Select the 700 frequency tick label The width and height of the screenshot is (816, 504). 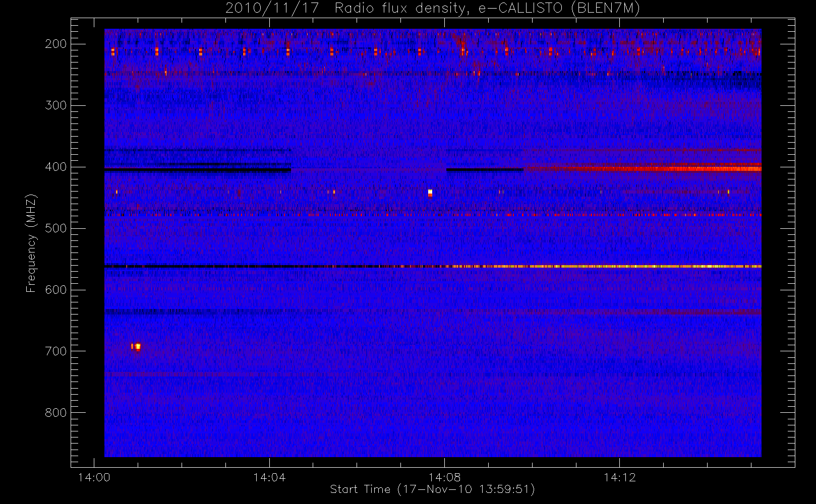pos(56,351)
